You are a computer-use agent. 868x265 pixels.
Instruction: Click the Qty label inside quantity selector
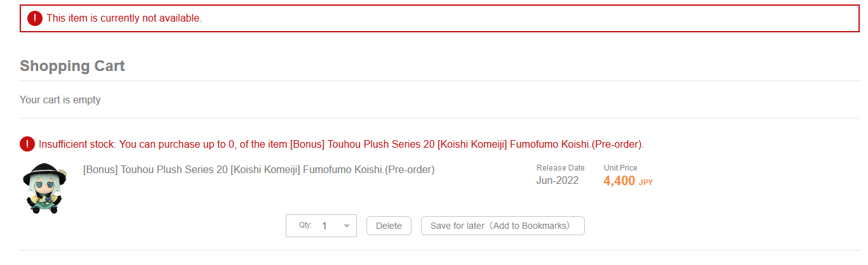[305, 225]
